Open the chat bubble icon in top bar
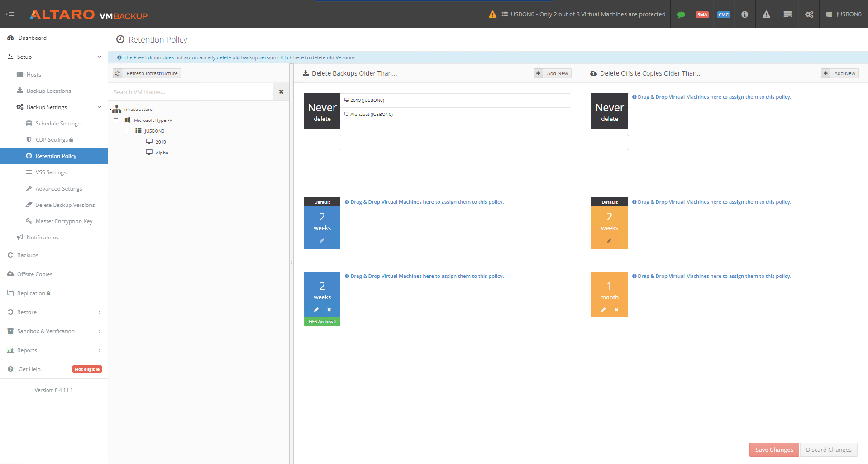 tap(681, 14)
